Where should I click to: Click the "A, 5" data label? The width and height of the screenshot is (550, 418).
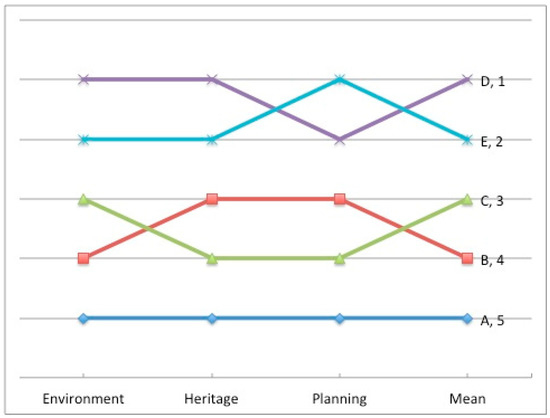tap(492, 321)
